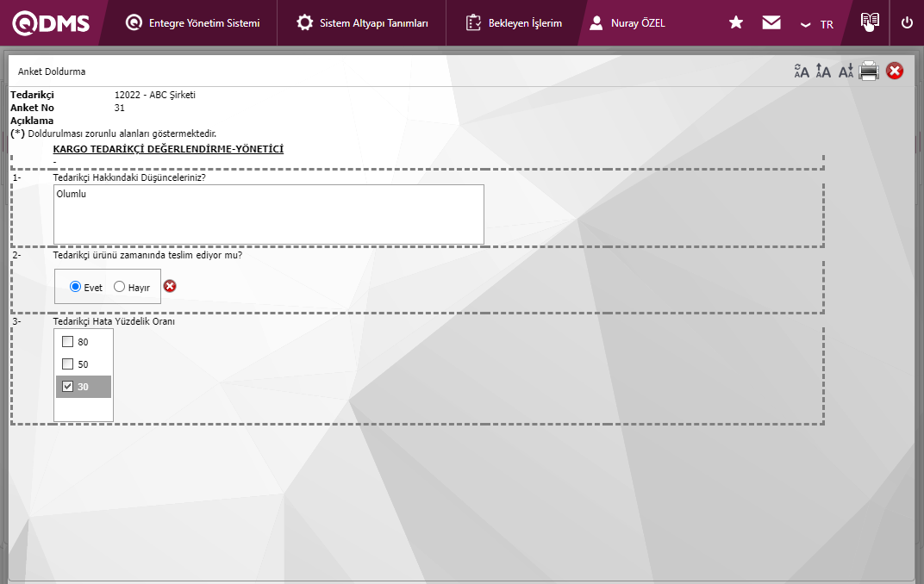Click the supplier text 12022 - ABC Şirketi
924x584 pixels.
point(155,95)
